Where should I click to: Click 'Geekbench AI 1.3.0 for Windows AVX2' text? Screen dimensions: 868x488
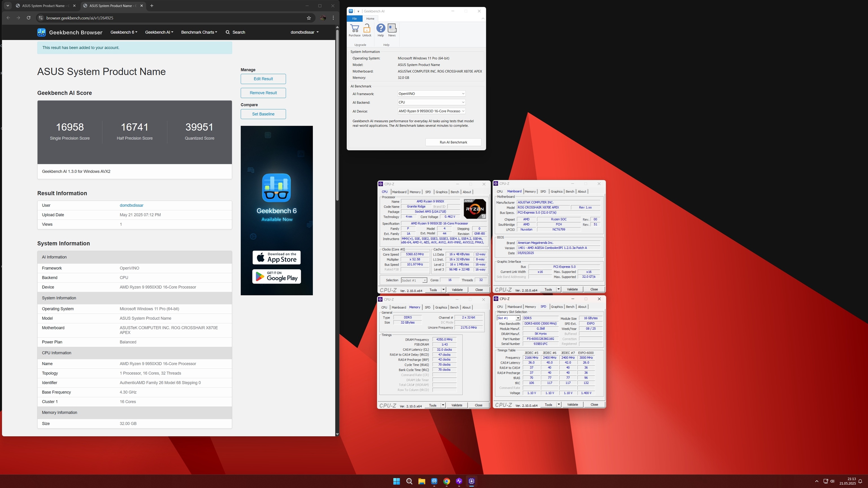76,171
